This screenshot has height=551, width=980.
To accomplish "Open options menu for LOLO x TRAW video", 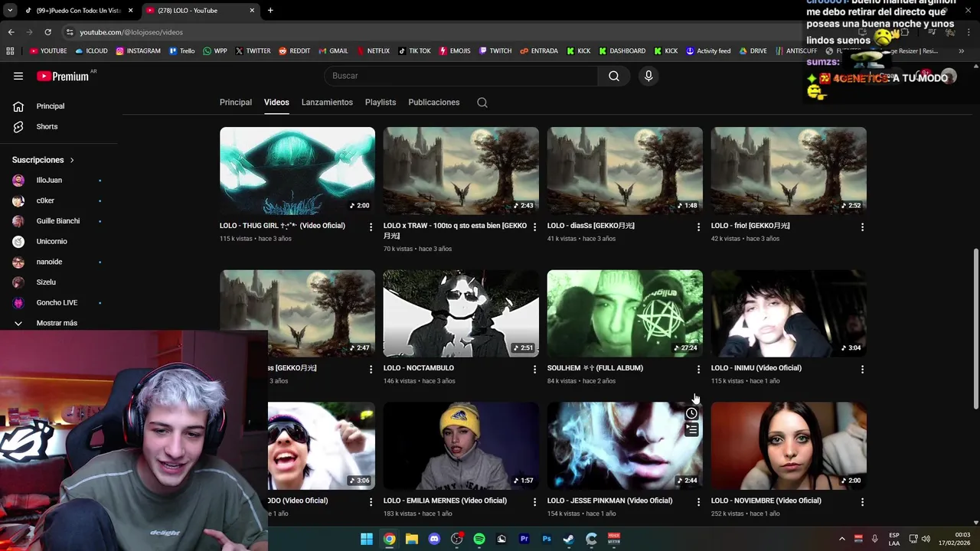I will 534,227.
